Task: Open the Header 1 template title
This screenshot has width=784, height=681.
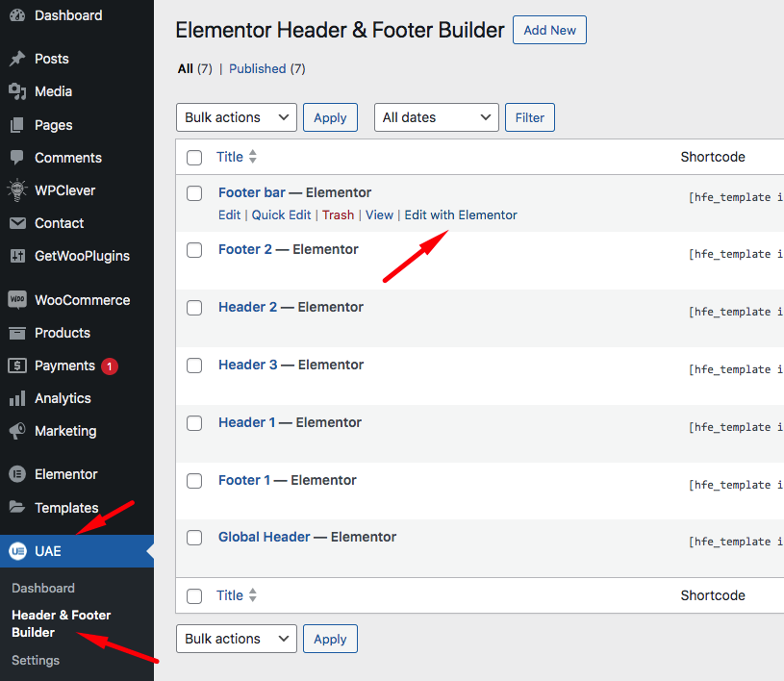Action: 247,422
